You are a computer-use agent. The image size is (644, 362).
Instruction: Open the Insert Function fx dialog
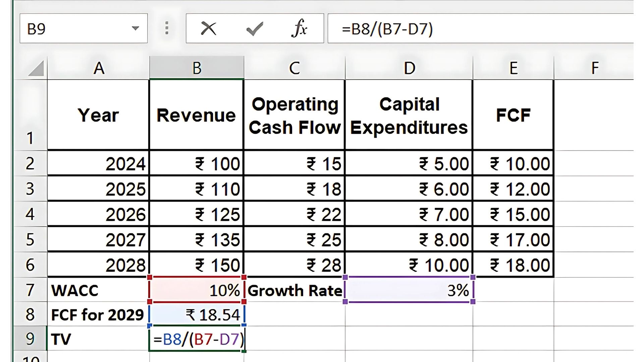click(x=299, y=28)
